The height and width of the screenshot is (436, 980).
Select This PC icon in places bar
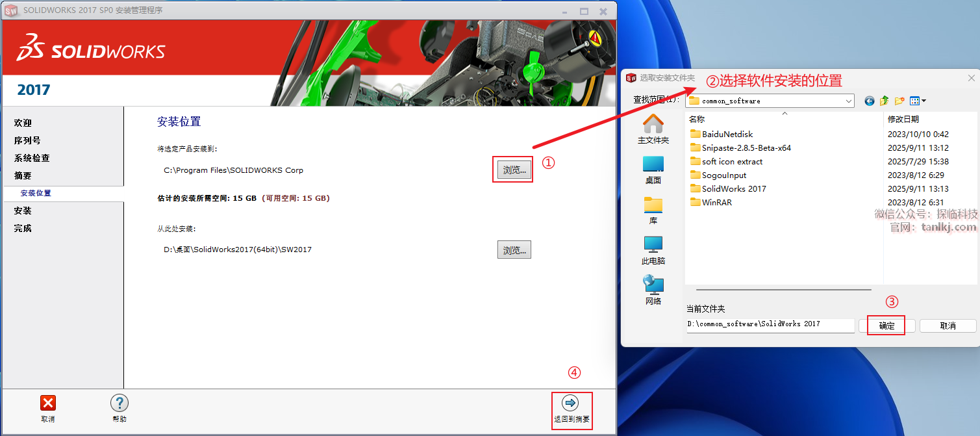(x=653, y=245)
